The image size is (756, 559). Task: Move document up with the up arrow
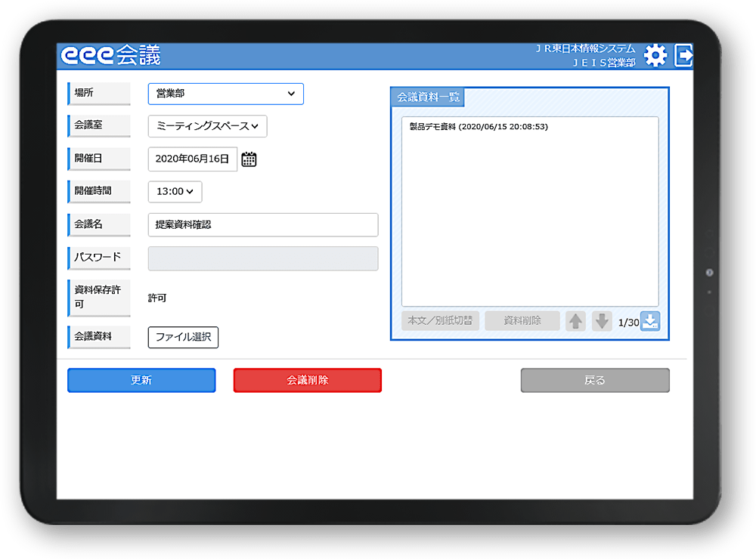pos(575,321)
